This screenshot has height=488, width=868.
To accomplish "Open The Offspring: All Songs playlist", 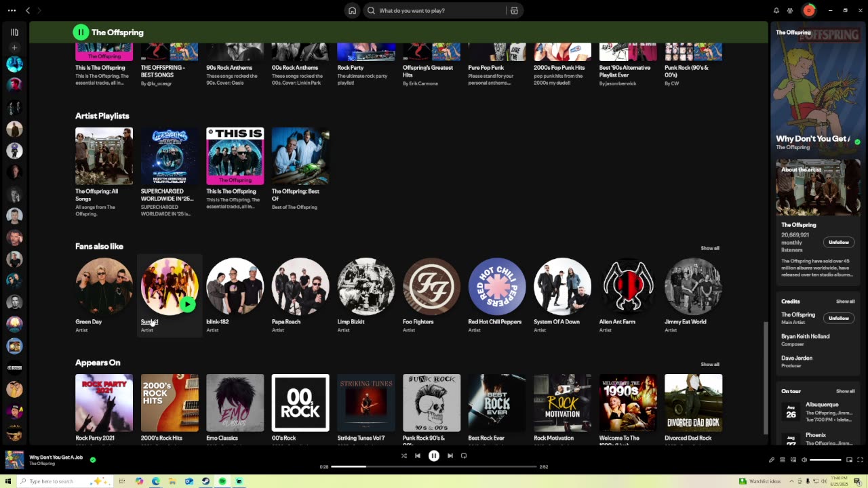I will [104, 156].
